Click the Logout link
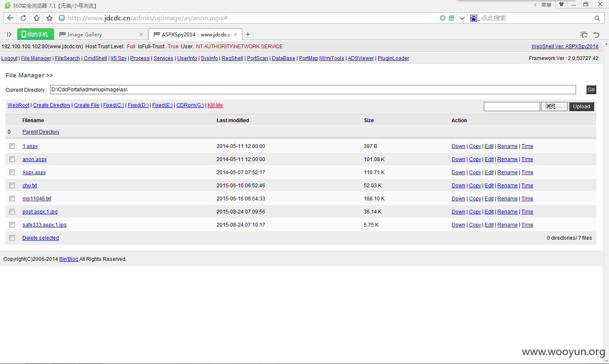This screenshot has height=364, width=609. pyautogui.click(x=9, y=58)
